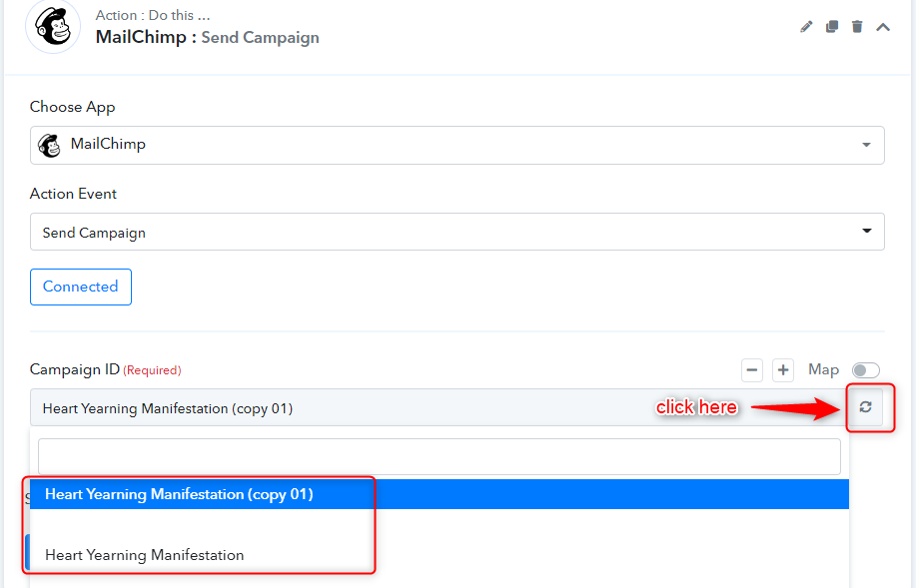Screen dimensions: 916x588
Task: Click the pencil edit icon
Action: (x=806, y=26)
